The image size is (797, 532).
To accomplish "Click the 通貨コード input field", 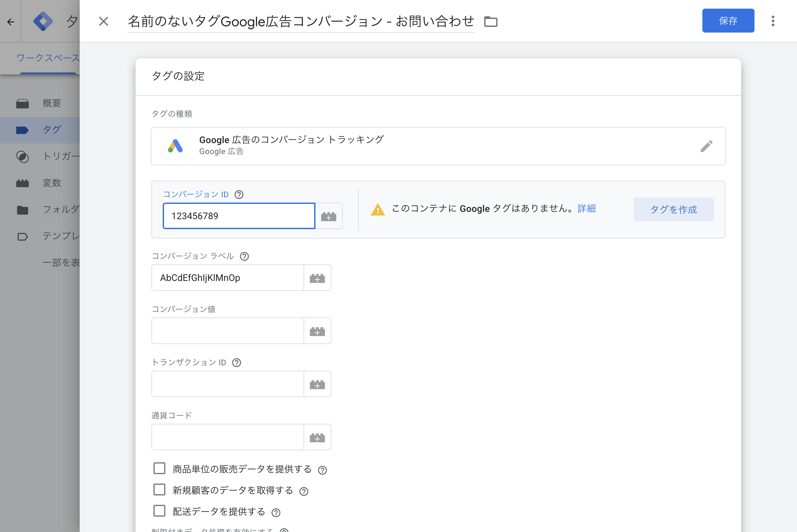I will pyautogui.click(x=228, y=437).
